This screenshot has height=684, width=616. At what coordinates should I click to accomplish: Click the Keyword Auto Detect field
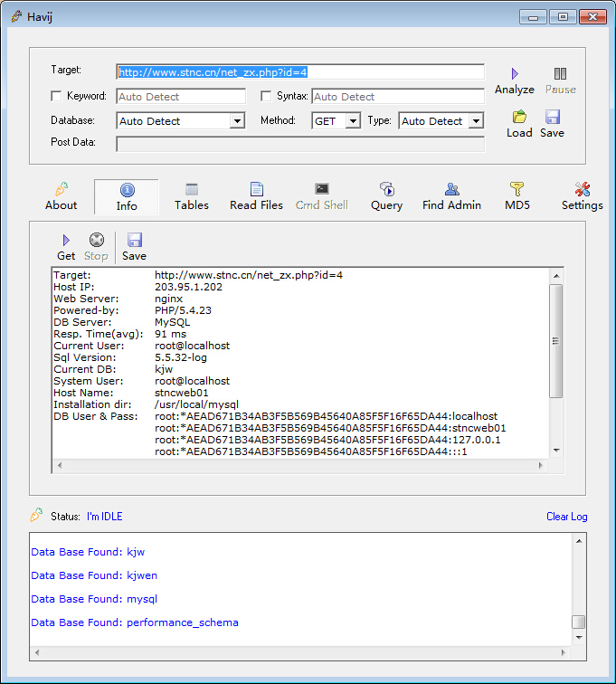click(x=181, y=97)
